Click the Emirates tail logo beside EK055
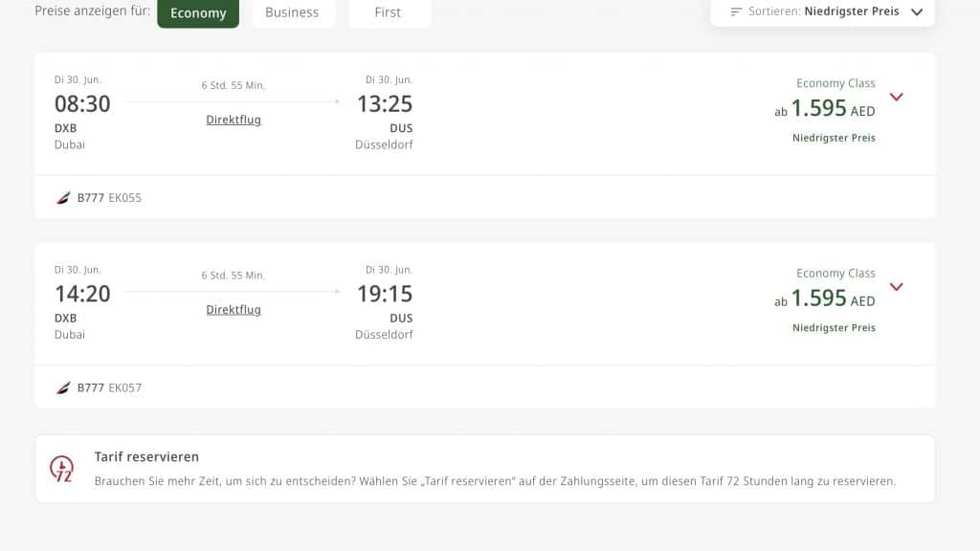 (x=63, y=198)
